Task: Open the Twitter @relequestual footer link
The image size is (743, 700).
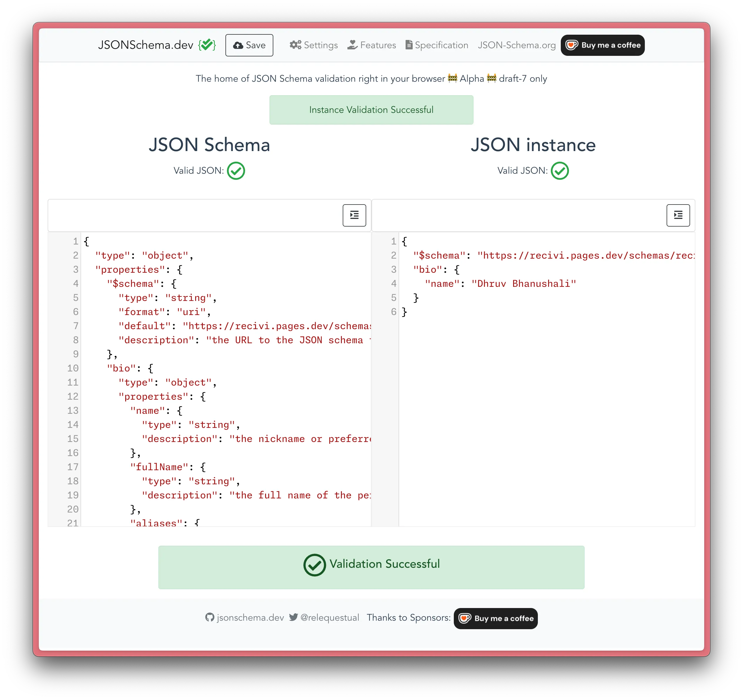Action: tap(324, 617)
